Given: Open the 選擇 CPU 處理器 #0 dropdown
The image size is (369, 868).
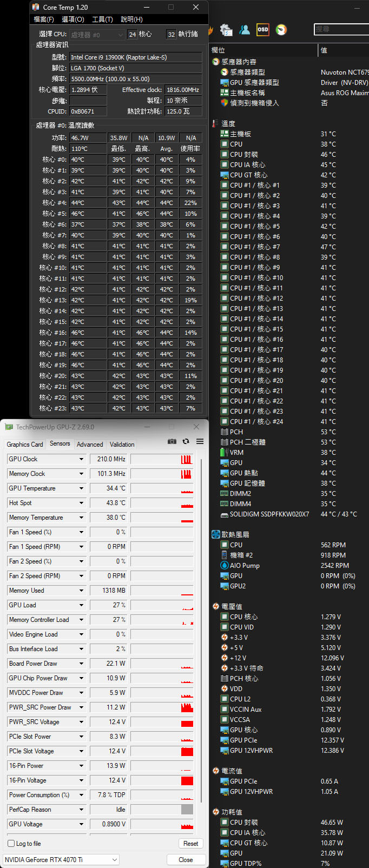Looking at the screenshot, I should coord(97,35).
